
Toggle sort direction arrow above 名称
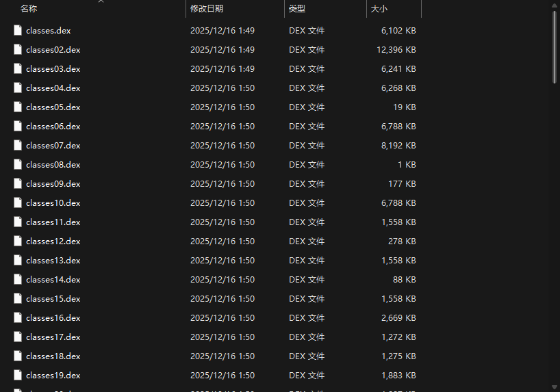pyautogui.click(x=101, y=1)
